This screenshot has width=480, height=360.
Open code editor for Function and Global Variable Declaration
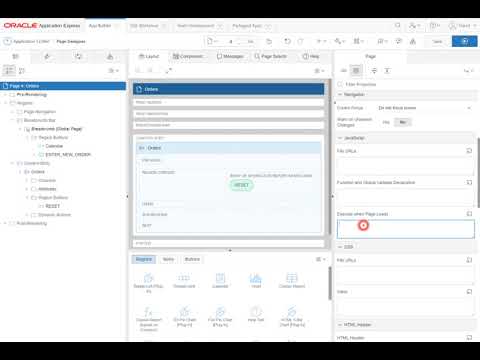tap(469, 182)
